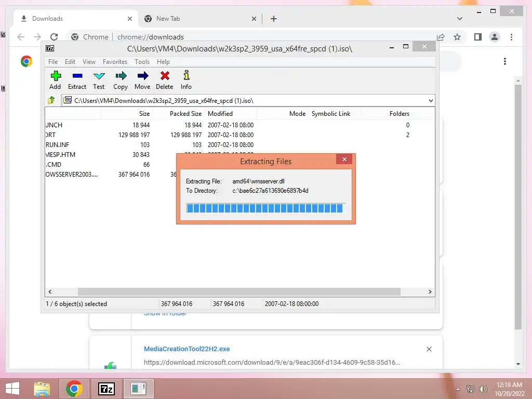The height and width of the screenshot is (399, 532).
Task: Select the row sized 129 988 197
Action: (240, 135)
